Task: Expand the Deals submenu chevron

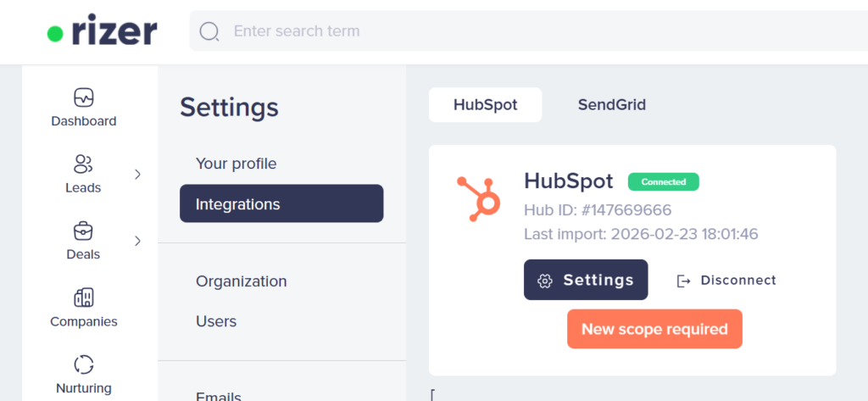Action: (x=138, y=241)
